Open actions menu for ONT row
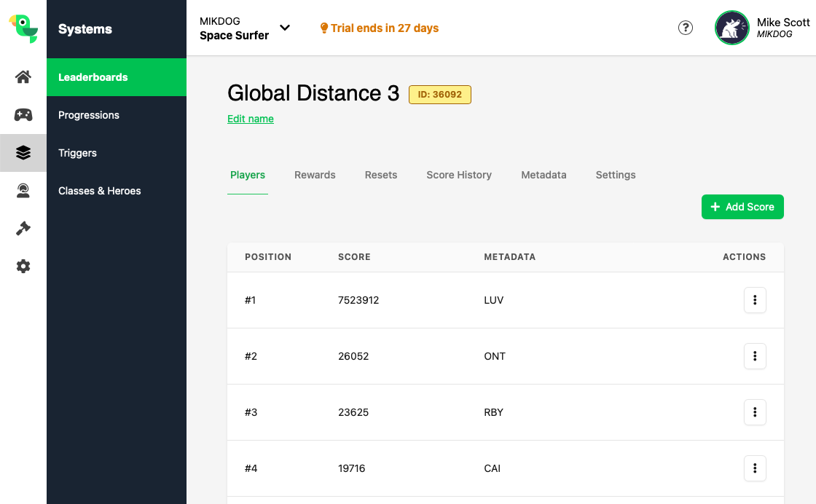Image resolution: width=816 pixels, height=504 pixels. [755, 356]
